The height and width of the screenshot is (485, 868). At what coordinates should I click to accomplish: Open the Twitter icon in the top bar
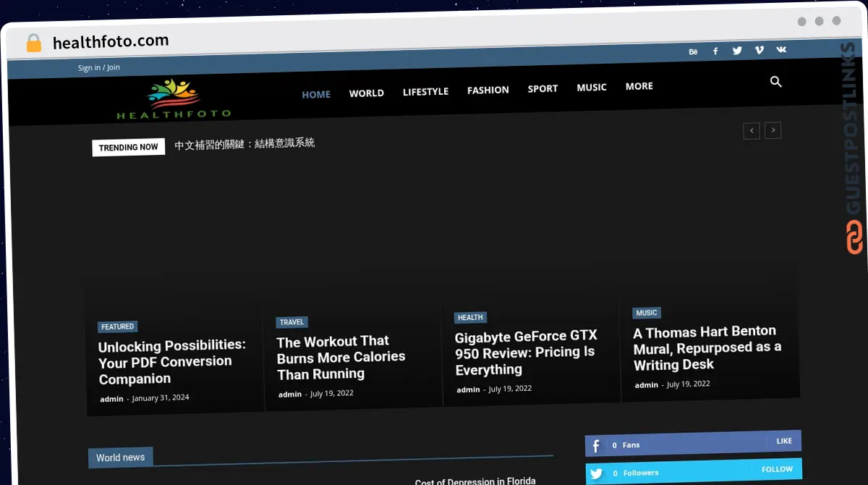pos(737,51)
